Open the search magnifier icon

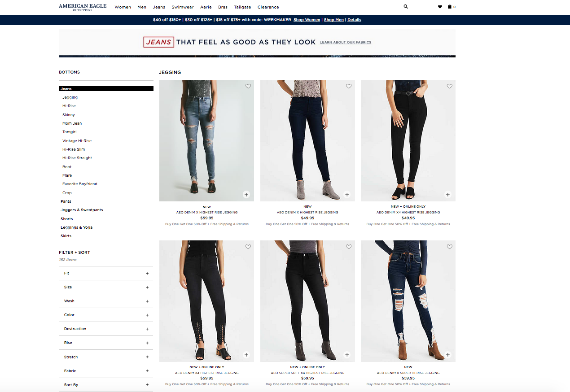tap(406, 7)
